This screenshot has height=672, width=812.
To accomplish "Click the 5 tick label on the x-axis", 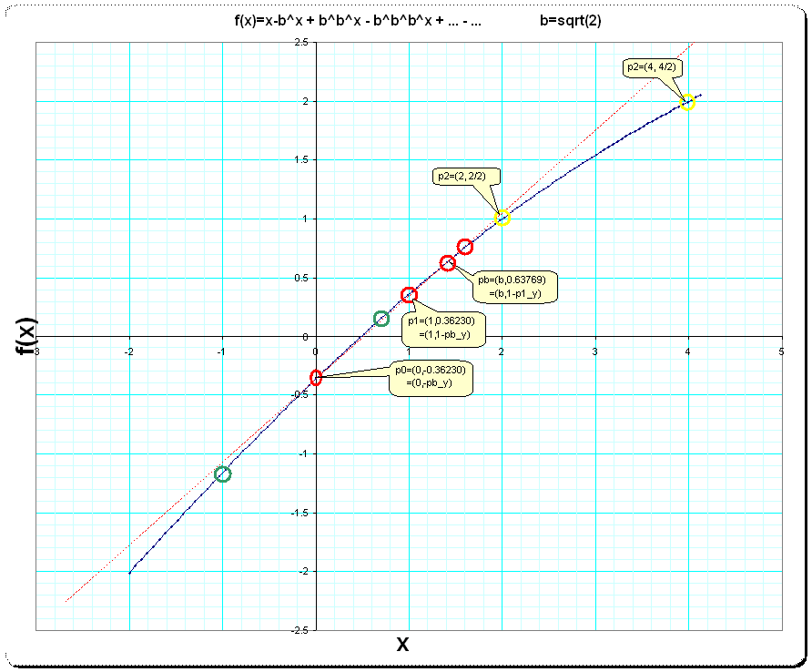I will click(781, 350).
